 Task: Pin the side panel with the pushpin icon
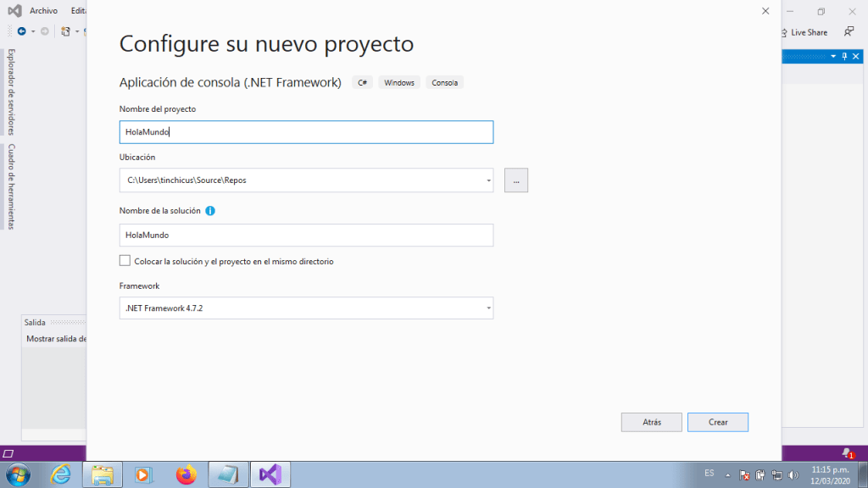[844, 56]
